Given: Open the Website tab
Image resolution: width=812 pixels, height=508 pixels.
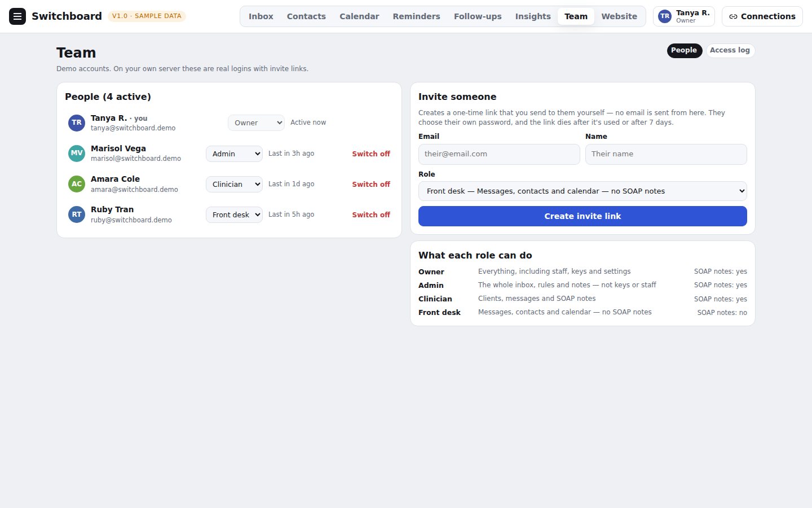Looking at the screenshot, I should (x=619, y=16).
